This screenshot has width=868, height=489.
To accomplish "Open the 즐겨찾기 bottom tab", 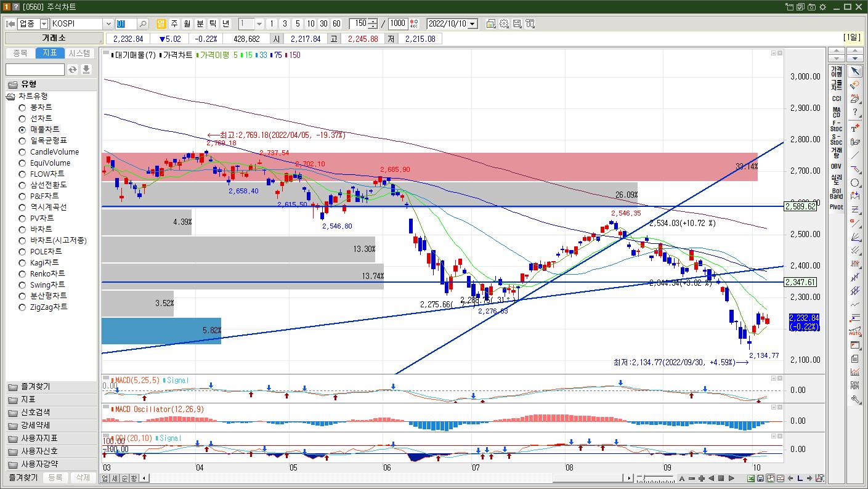I will pos(23,477).
